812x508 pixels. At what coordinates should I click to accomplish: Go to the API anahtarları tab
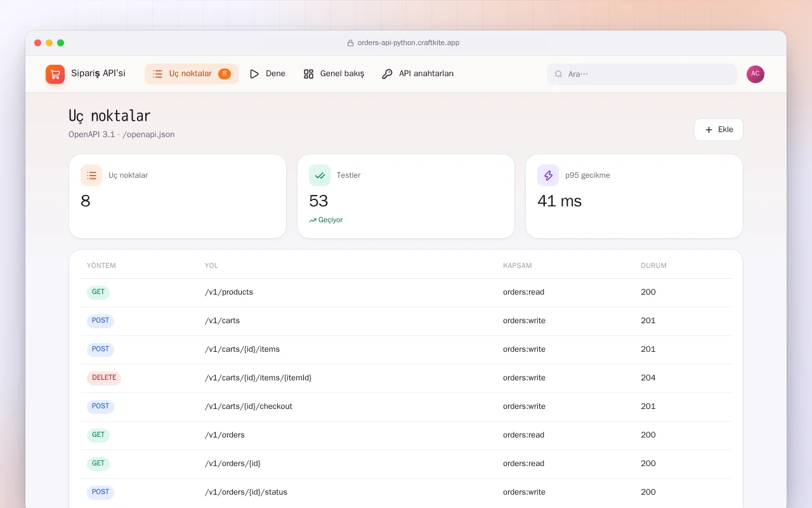coord(418,74)
